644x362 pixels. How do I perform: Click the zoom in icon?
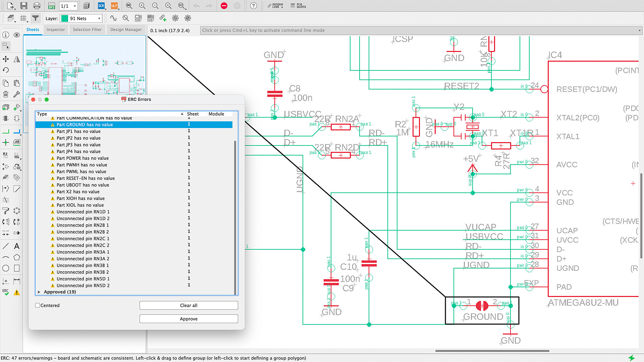(x=142, y=6)
